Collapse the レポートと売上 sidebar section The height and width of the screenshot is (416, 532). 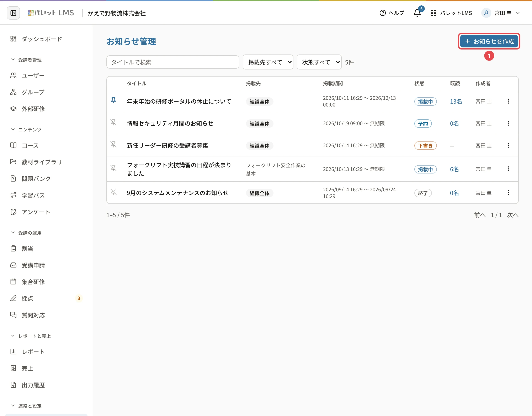tap(31, 336)
